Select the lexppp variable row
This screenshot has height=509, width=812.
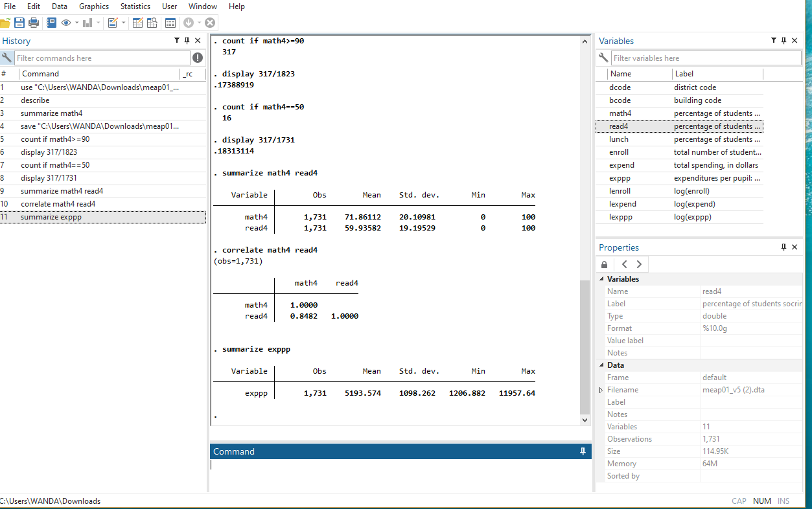tap(679, 217)
